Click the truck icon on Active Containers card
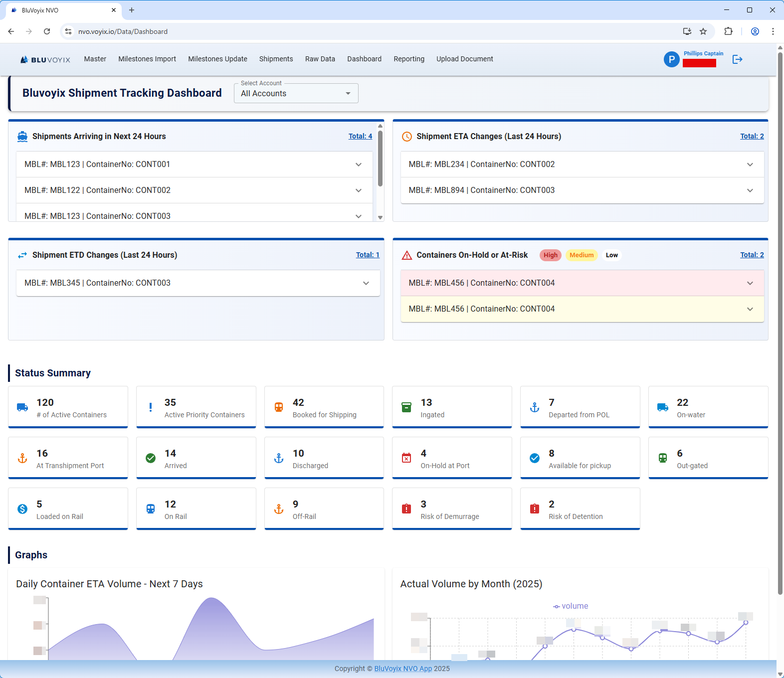The image size is (784, 678). point(22,407)
